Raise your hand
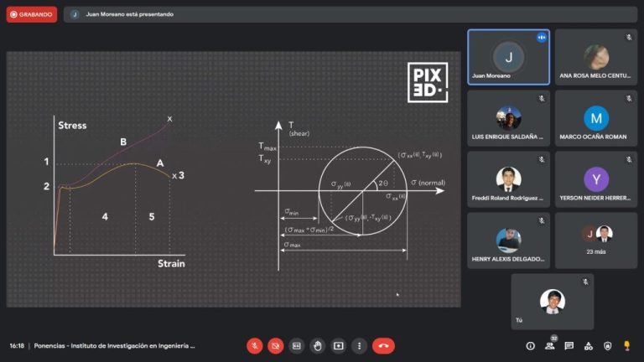The image size is (644, 362). click(x=317, y=345)
